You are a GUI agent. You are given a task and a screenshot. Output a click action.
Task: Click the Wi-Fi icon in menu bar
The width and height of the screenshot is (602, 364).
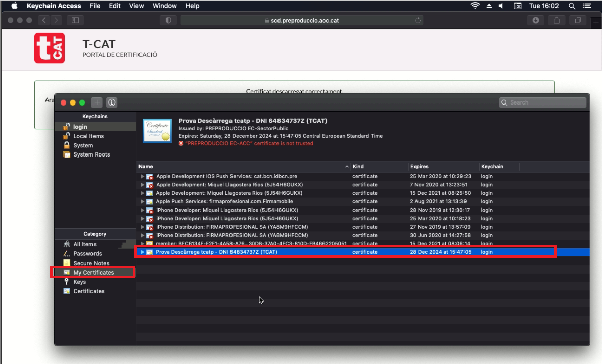[475, 6]
